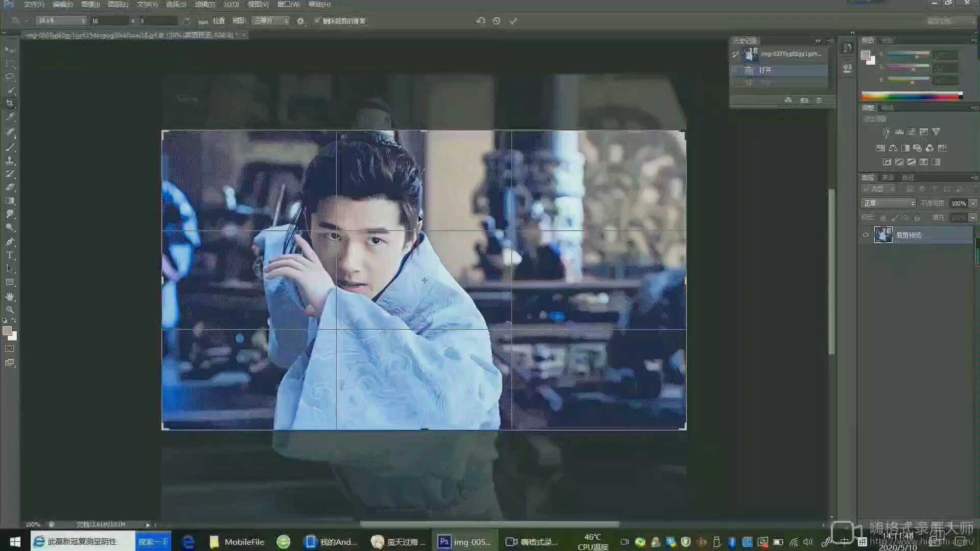Select the History Brush tool
The image size is (980, 551).
(x=10, y=174)
